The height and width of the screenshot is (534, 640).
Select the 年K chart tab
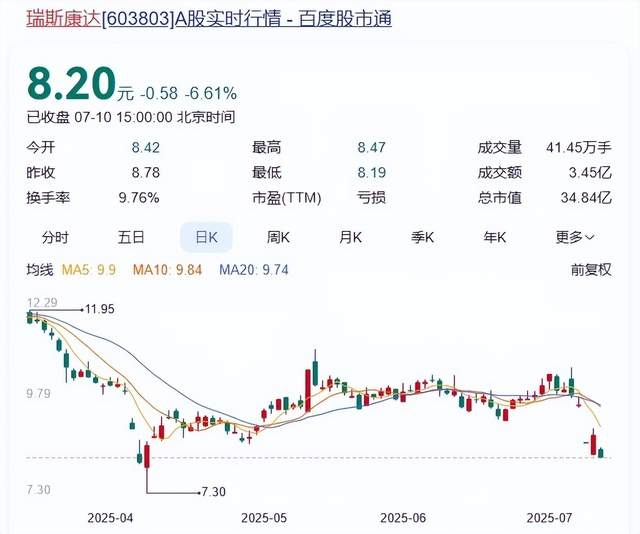coord(495,237)
